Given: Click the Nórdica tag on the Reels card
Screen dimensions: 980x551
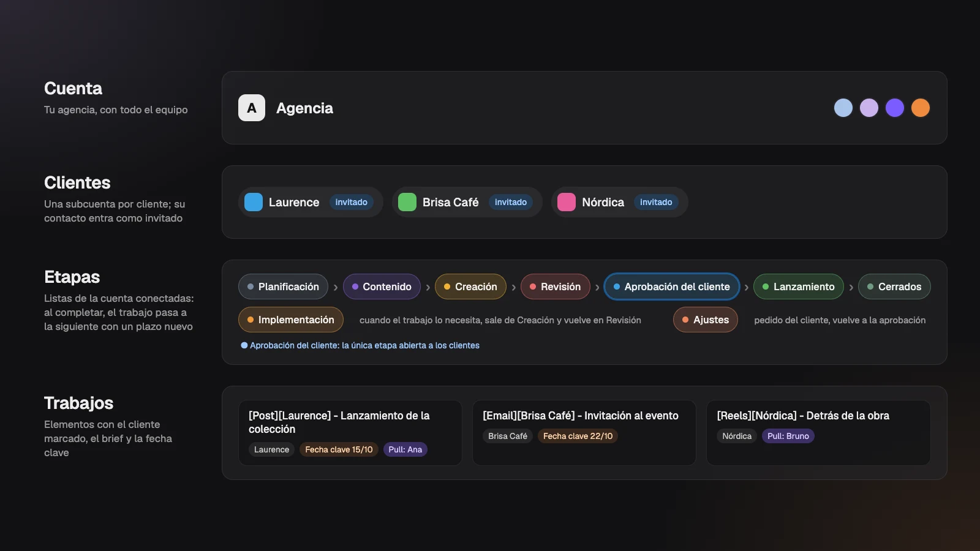Looking at the screenshot, I should click(737, 436).
